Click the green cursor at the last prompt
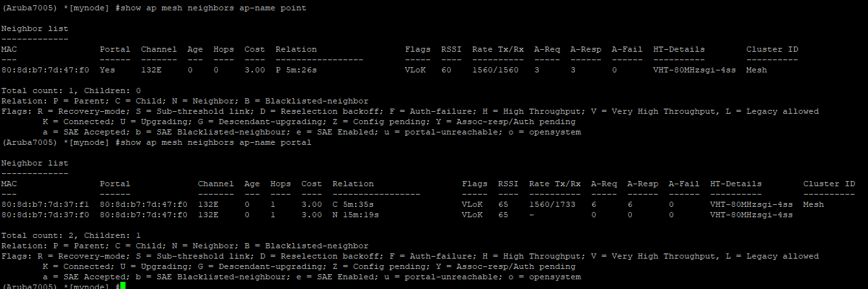Screen dimensions: 868x289 pos(123,285)
